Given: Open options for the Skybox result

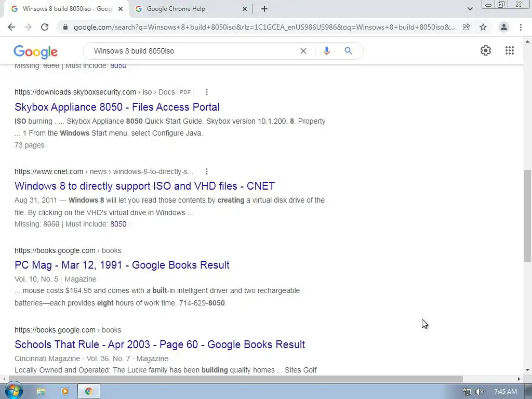Looking at the screenshot, I should click(207, 92).
